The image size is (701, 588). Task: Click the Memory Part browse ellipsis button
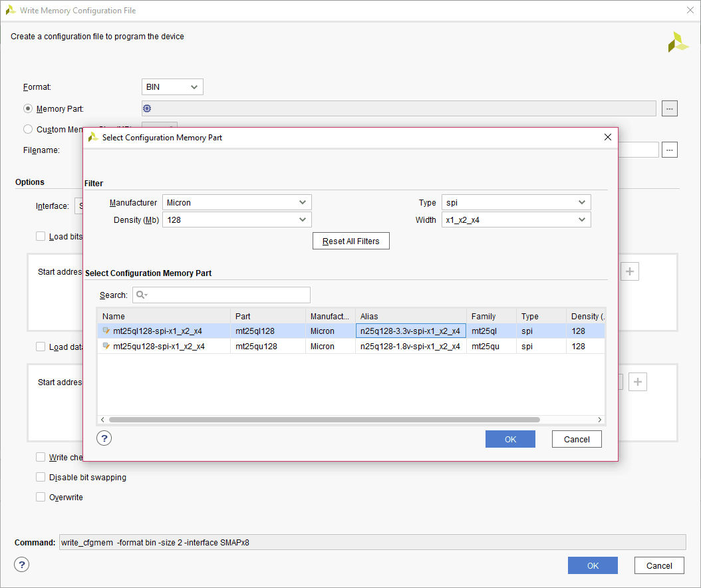pos(670,108)
